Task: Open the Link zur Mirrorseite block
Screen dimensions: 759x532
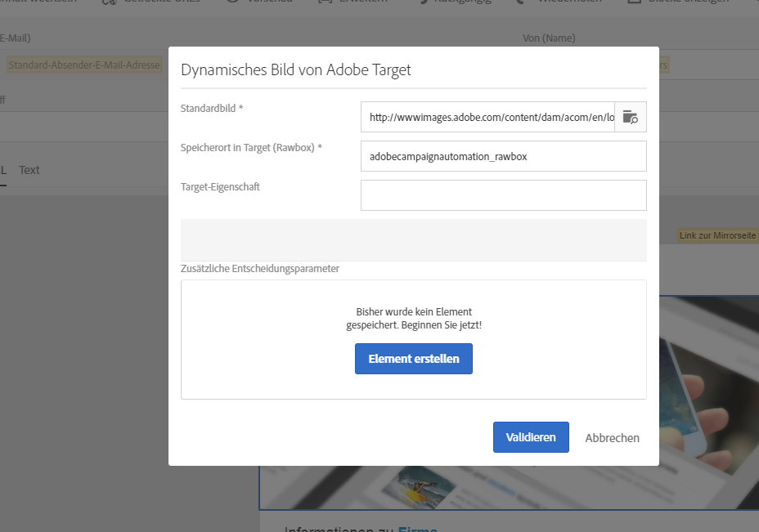Action: (717, 235)
